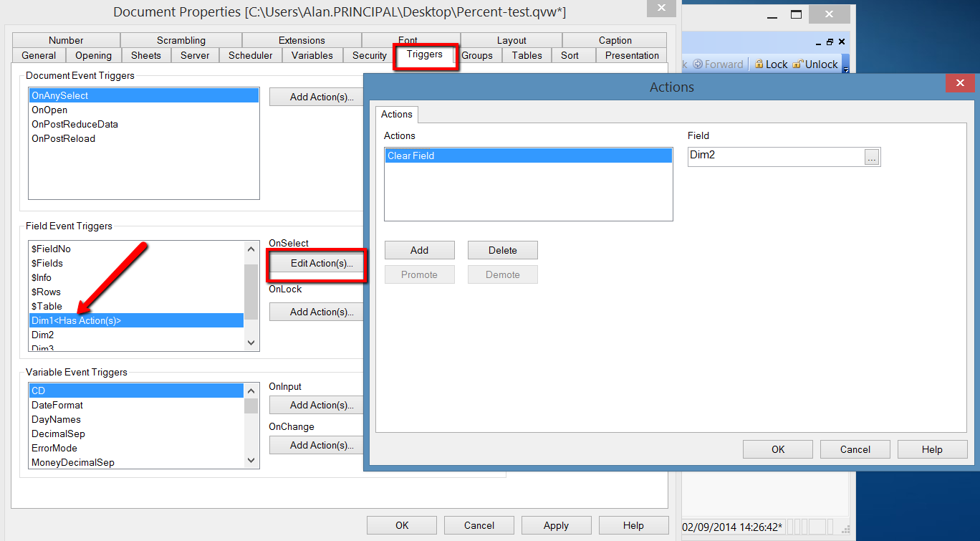Cancel the Actions dialog
The image size is (980, 541).
click(x=855, y=449)
